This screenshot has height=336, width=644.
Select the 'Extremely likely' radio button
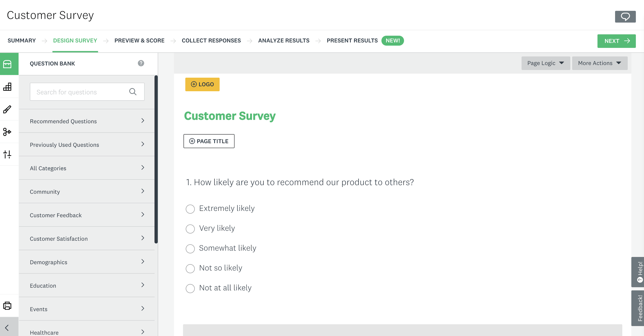click(190, 209)
